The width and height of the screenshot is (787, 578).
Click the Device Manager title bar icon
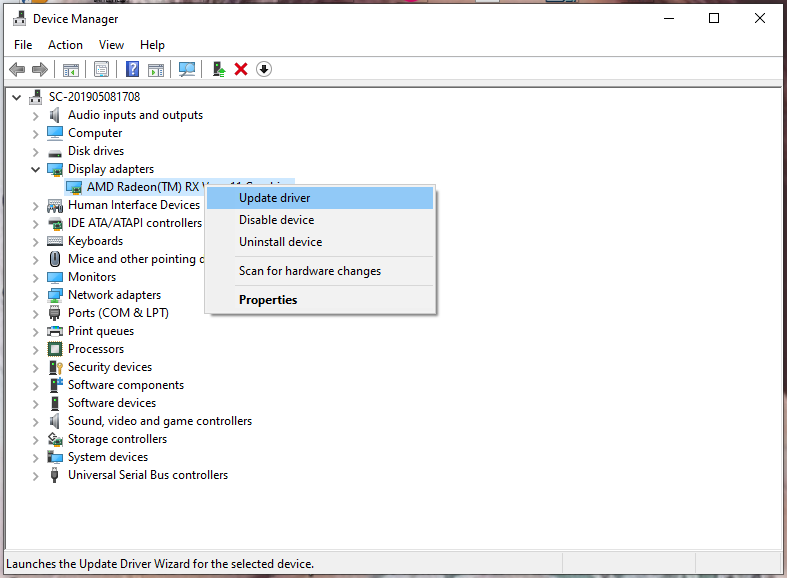click(x=20, y=19)
